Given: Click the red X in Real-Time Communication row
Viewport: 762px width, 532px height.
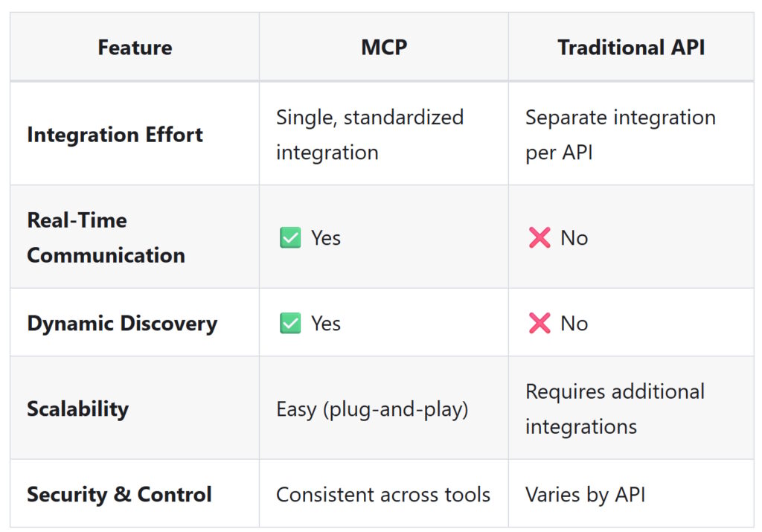Looking at the screenshot, I should coord(540,237).
